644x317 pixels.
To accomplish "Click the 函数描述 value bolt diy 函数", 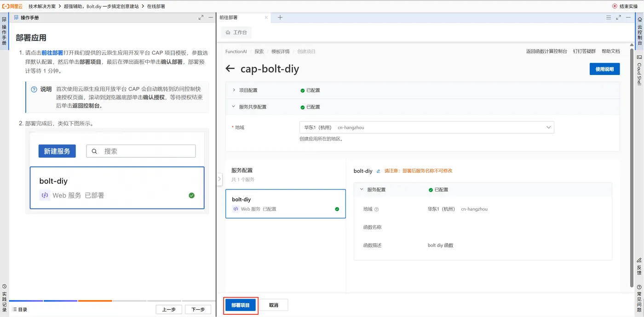I will click(x=440, y=246).
